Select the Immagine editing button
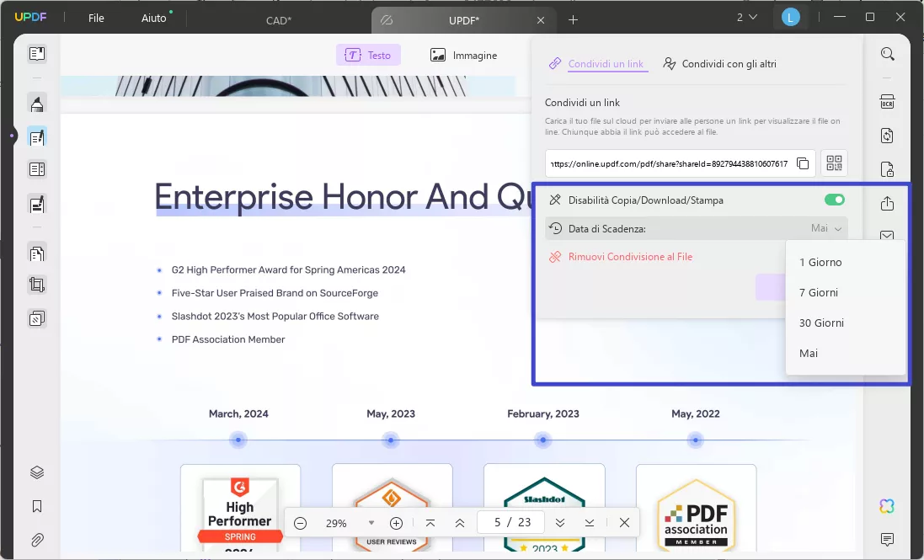Image resolution: width=924 pixels, height=560 pixels. point(464,55)
